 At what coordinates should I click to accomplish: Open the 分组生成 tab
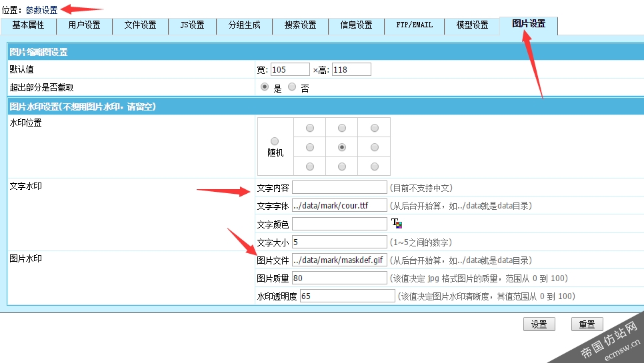(x=245, y=25)
